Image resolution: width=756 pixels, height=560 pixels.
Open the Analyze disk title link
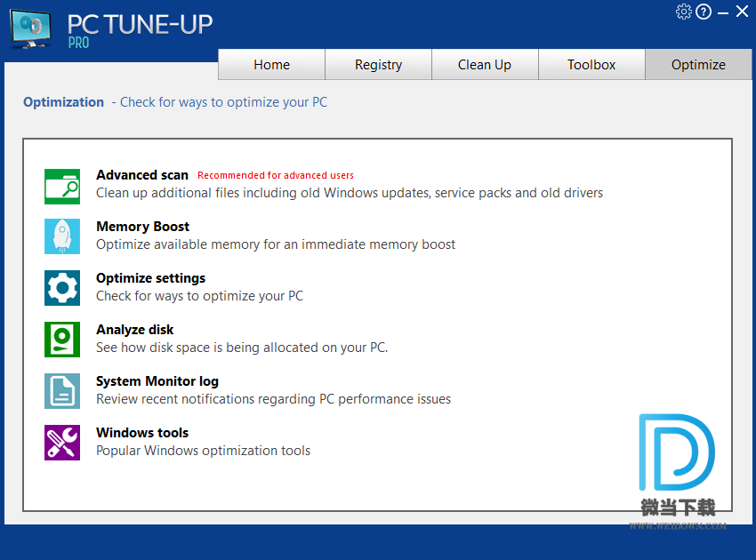[x=134, y=330]
